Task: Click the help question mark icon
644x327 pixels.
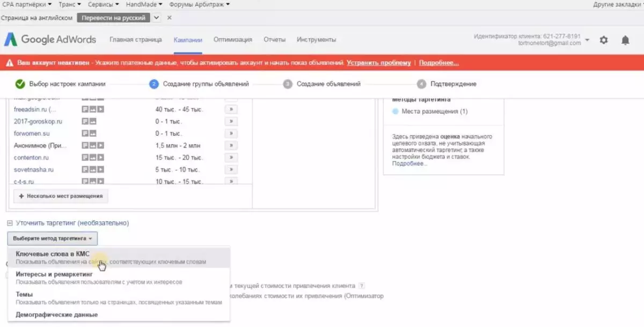Action: point(362,286)
